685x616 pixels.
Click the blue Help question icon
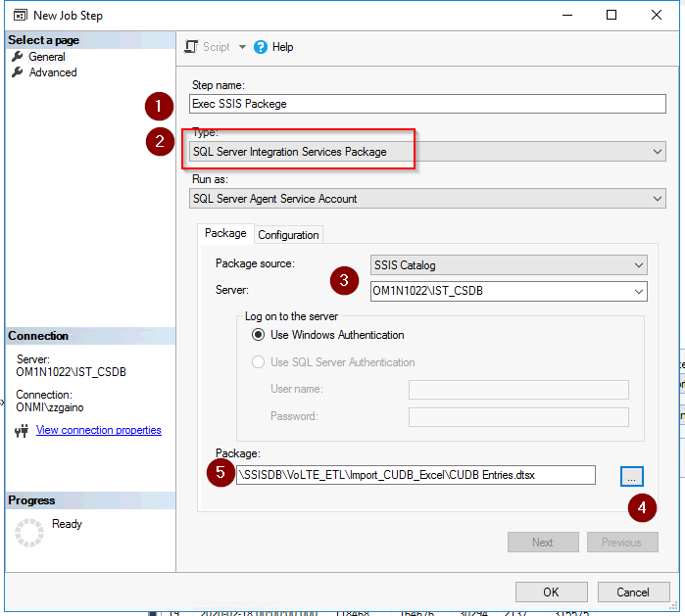tap(261, 47)
